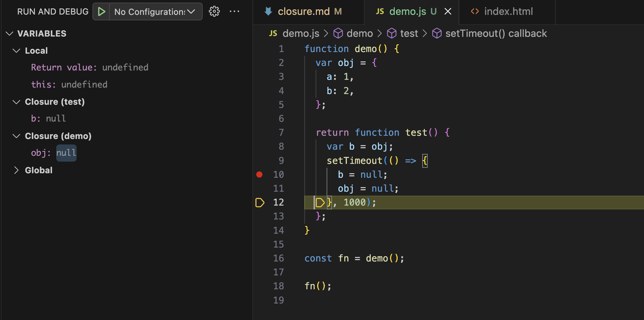Open the Run and Debug more actions menu

(x=234, y=12)
